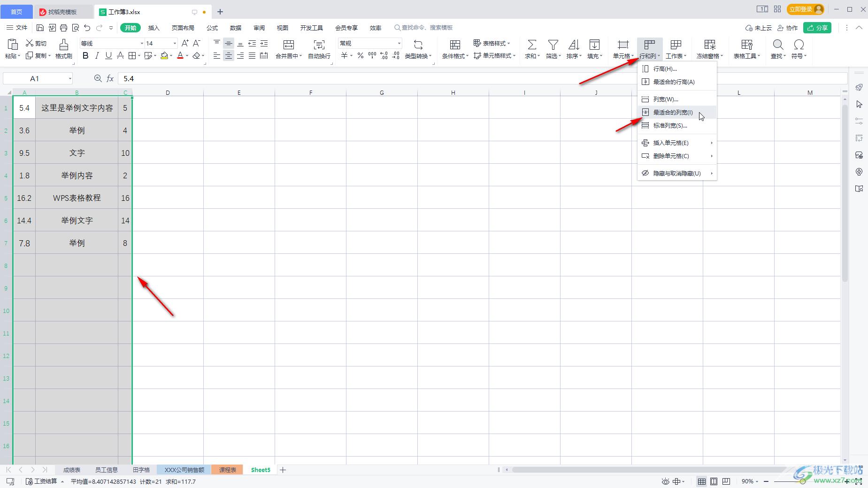Viewport: 868px width, 488px height.
Task: Toggle Italic formatting
Action: tap(97, 56)
